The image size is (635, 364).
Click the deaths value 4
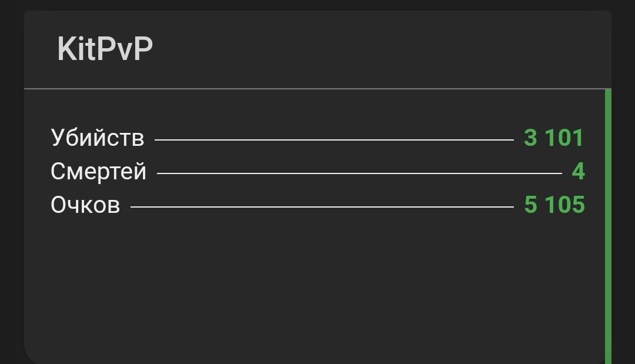[578, 171]
